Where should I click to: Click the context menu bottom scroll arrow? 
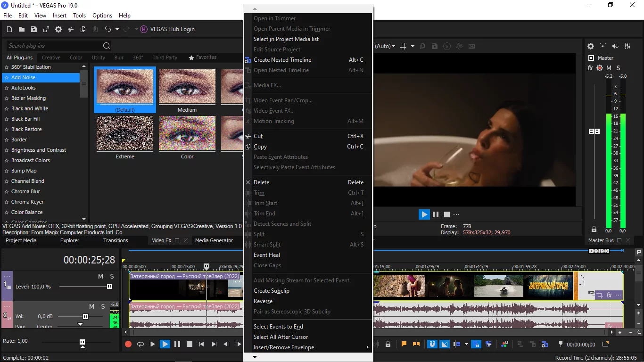click(x=255, y=357)
